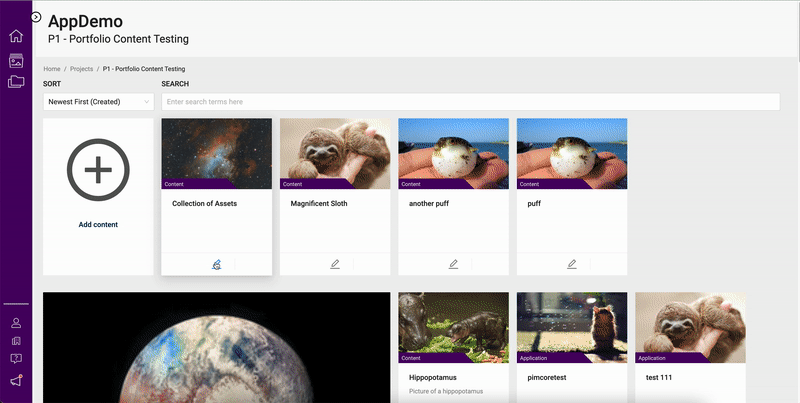This screenshot has height=403, width=800.
Task: Open the large planet image tile
Action: 216,348
